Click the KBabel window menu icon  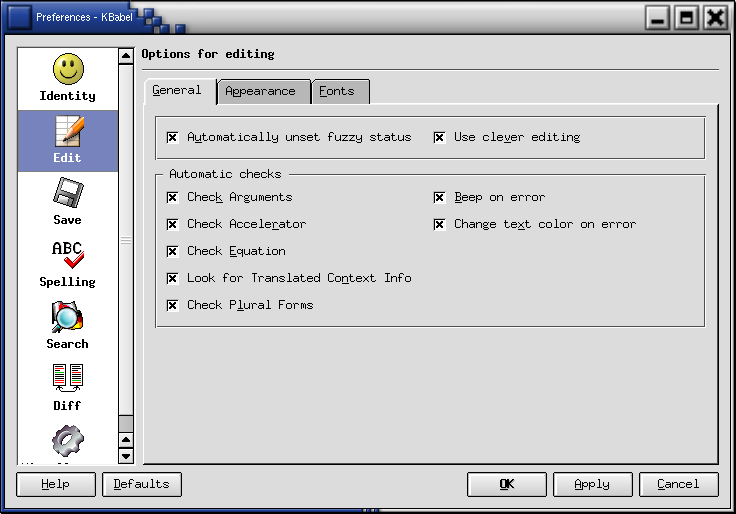19,17
